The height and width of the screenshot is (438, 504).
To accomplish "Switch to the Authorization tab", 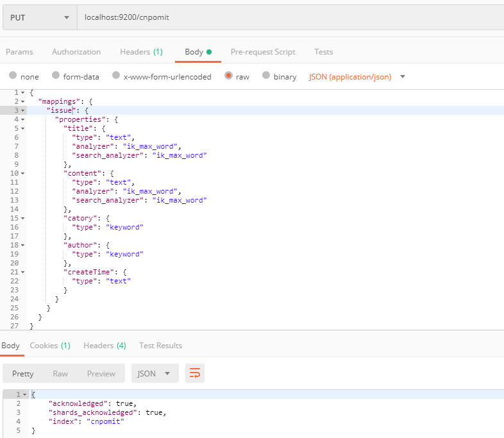I will click(x=76, y=52).
